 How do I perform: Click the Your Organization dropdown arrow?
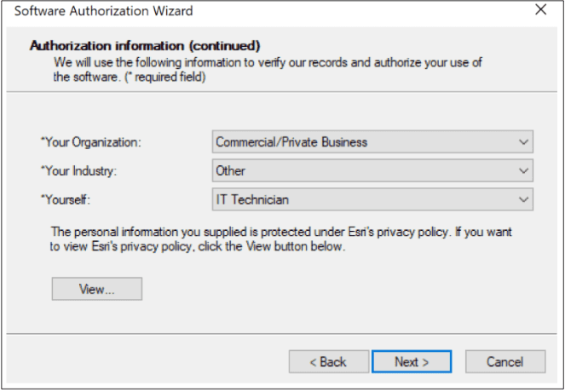point(523,142)
